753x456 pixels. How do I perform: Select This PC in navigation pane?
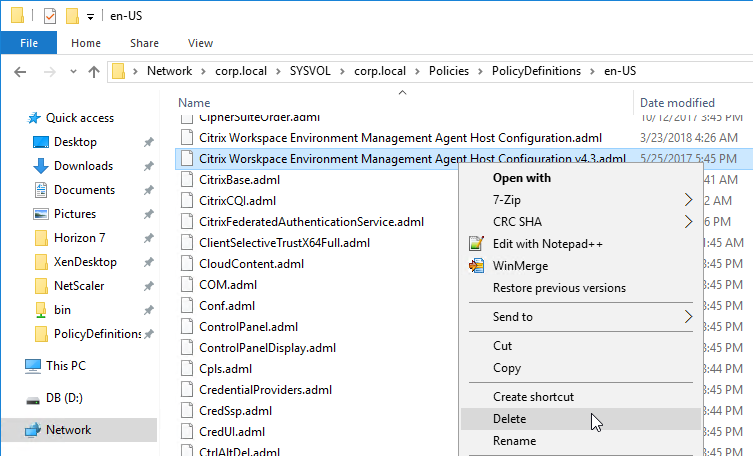[x=66, y=366]
